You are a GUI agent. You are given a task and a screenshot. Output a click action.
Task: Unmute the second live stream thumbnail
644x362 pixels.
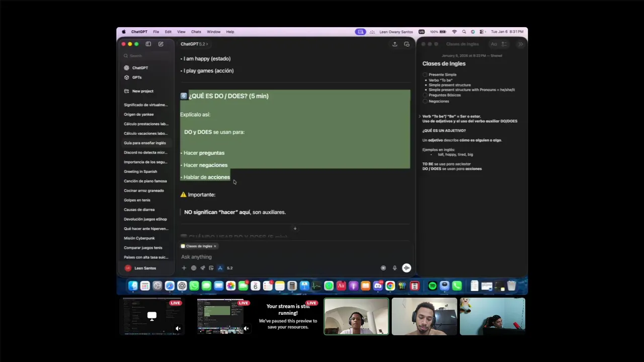coord(246,328)
